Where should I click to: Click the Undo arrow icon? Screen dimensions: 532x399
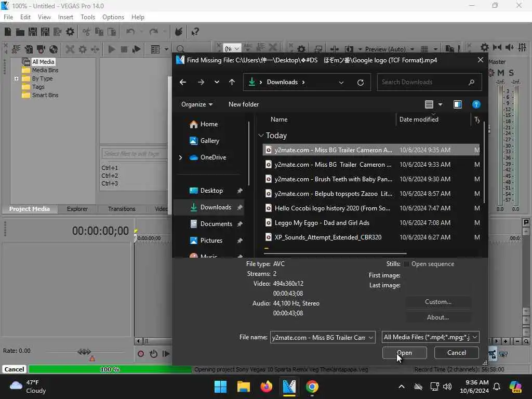pos(130,32)
